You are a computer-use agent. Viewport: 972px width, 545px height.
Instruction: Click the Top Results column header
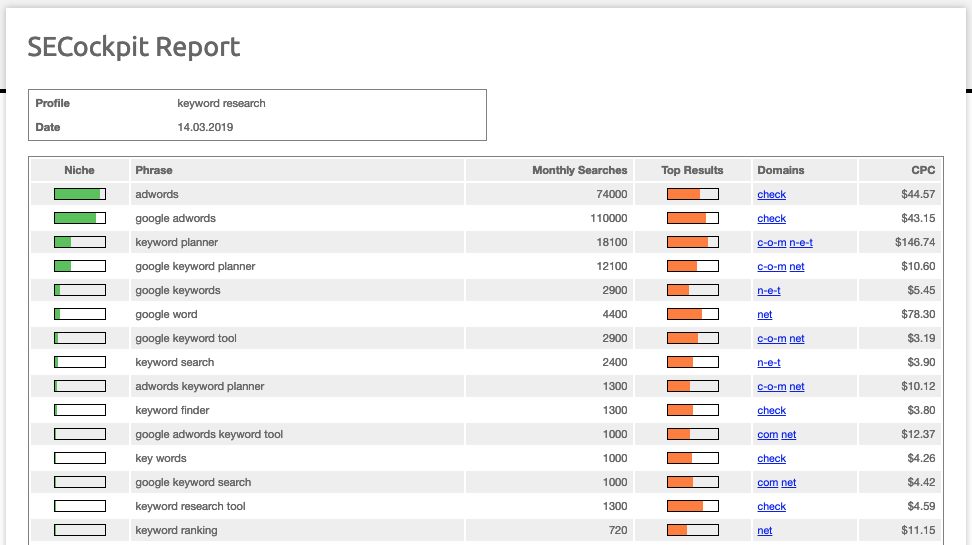click(692, 170)
